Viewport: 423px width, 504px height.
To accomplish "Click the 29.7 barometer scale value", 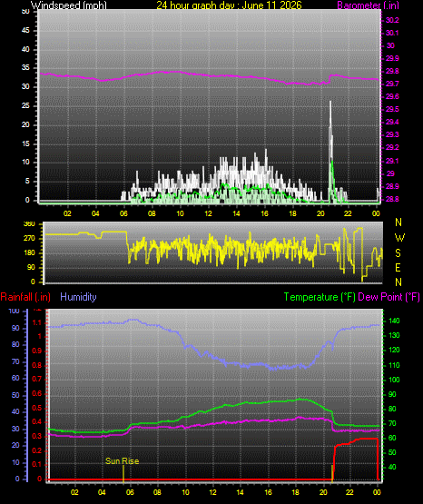I will (x=392, y=84).
